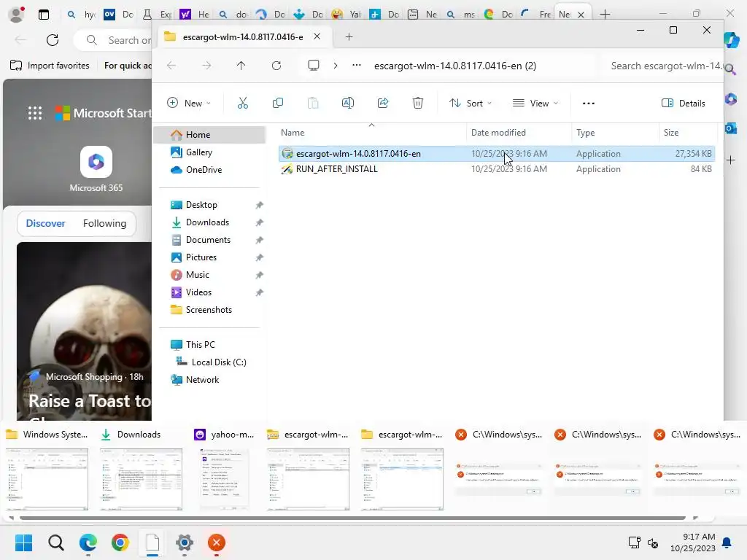Click the Edge search address bar
The image size is (747, 560).
click(113, 40)
